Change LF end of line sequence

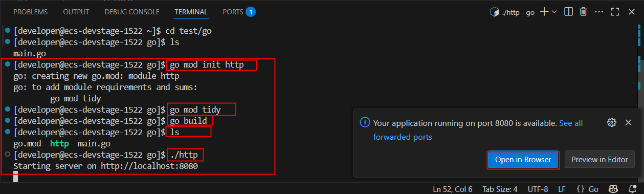point(562,189)
